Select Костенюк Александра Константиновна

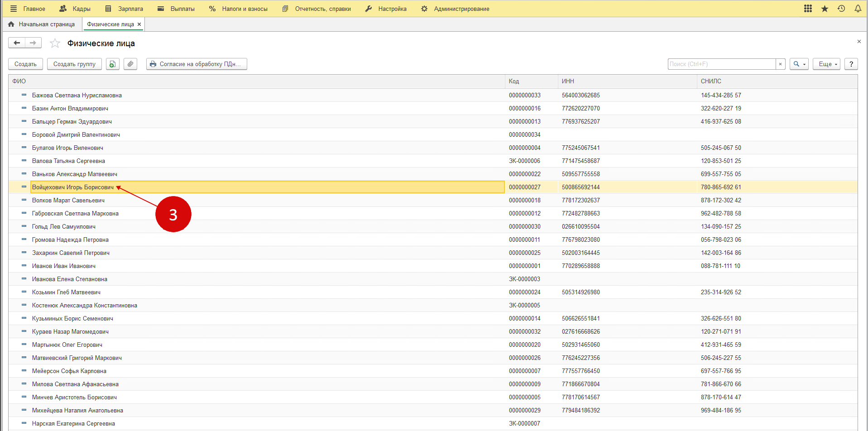pos(85,305)
